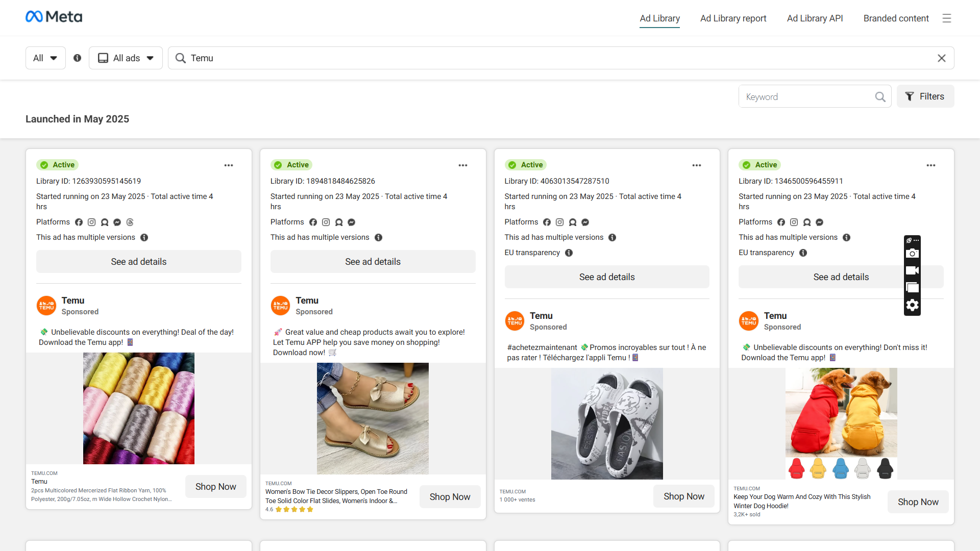
Task: Click Instagram platform icon on ad 1346500596455911
Action: 794,222
